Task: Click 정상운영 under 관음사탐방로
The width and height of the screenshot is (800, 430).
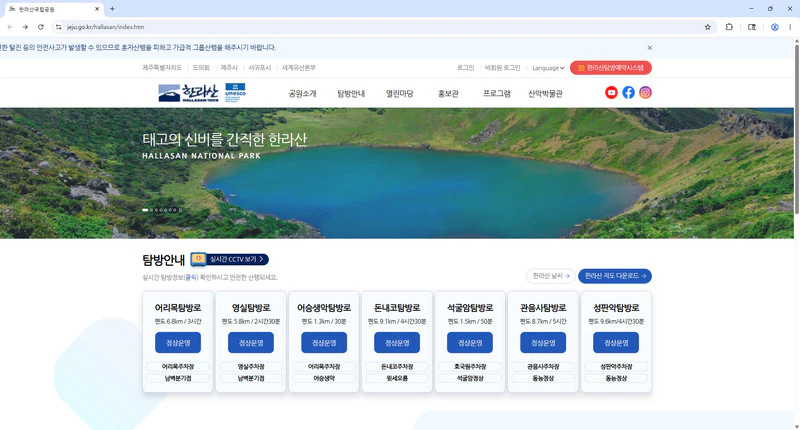Action: [x=543, y=343]
